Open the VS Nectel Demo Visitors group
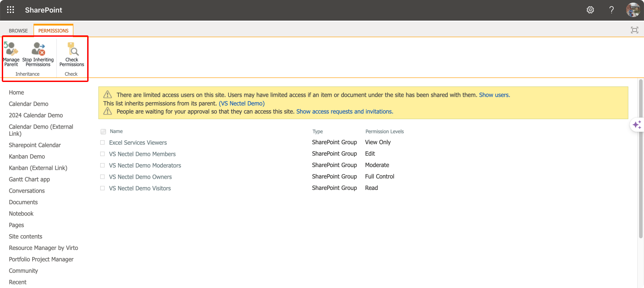644x288 pixels. [140, 188]
